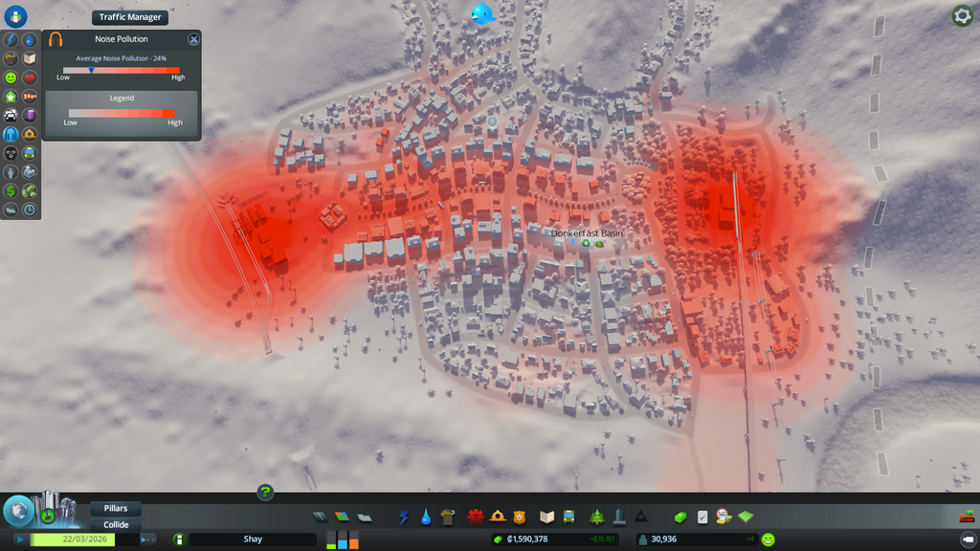Open the Water info view
The width and height of the screenshot is (980, 551).
pos(30,40)
